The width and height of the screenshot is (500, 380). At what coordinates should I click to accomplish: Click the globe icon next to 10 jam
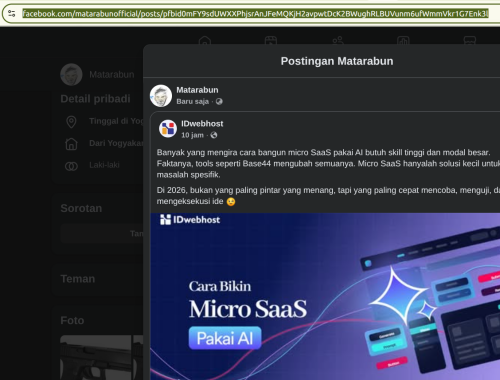click(x=214, y=135)
